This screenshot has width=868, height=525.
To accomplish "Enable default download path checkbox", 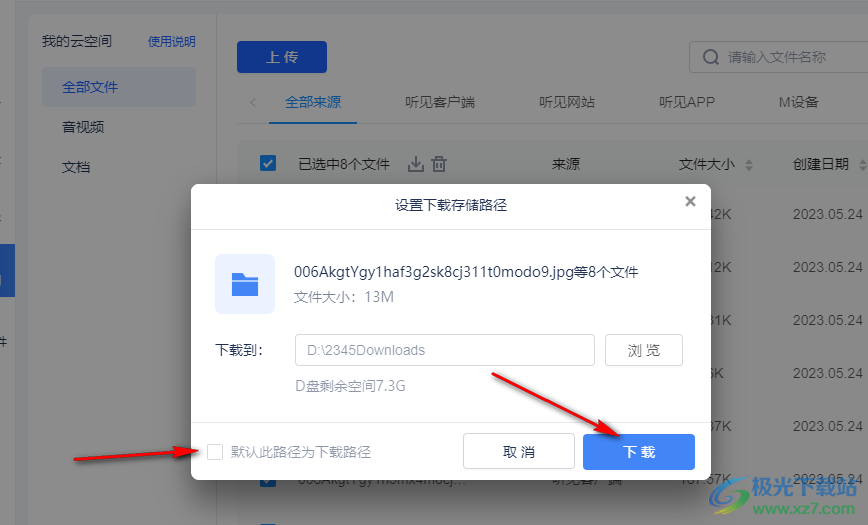I will click(215, 452).
